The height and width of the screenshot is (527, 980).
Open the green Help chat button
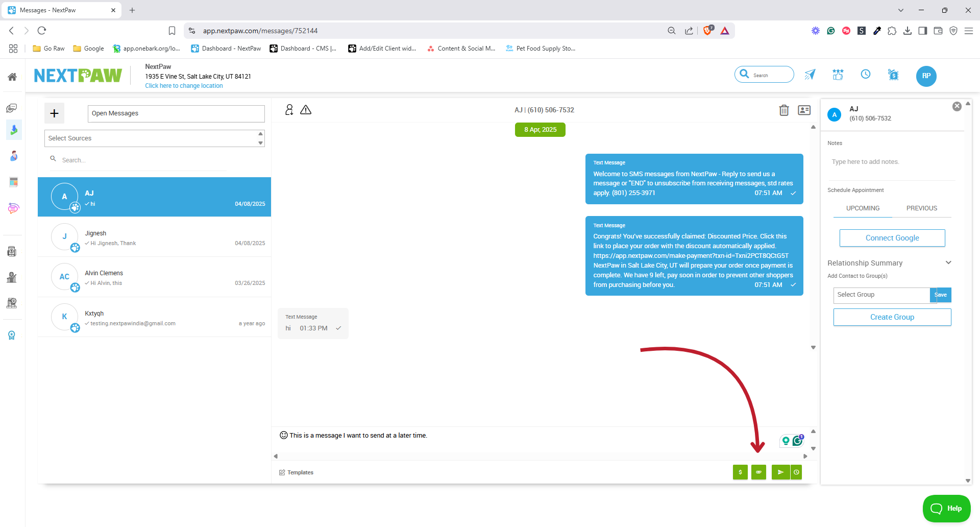click(x=947, y=508)
